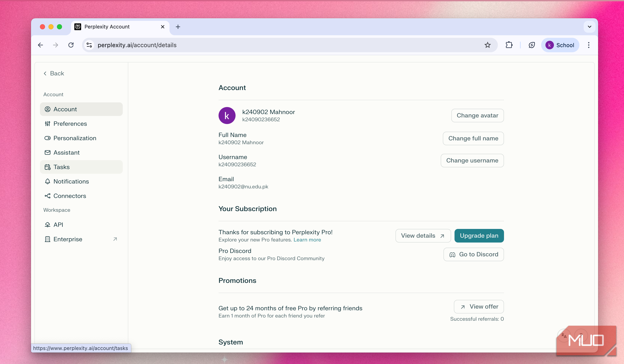Click the Perplexity extension icon in toolbar
This screenshot has width=624, height=364.
point(532,45)
